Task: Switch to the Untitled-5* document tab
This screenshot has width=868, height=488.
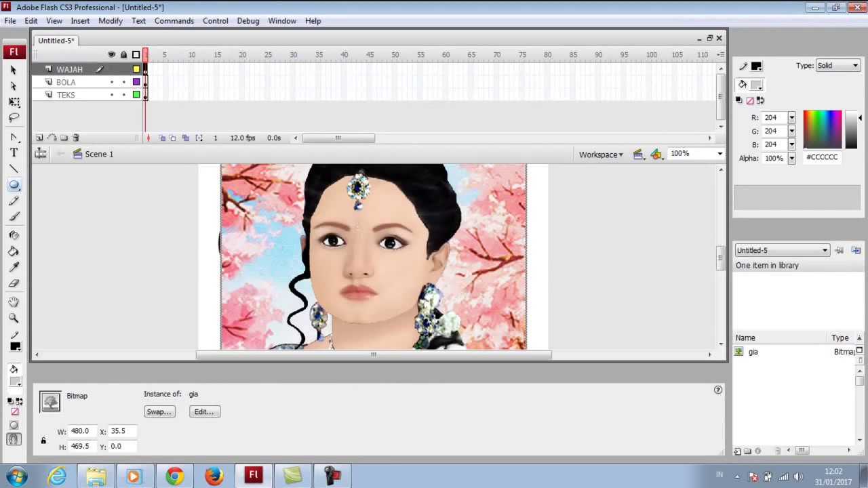Action: click(x=56, y=41)
